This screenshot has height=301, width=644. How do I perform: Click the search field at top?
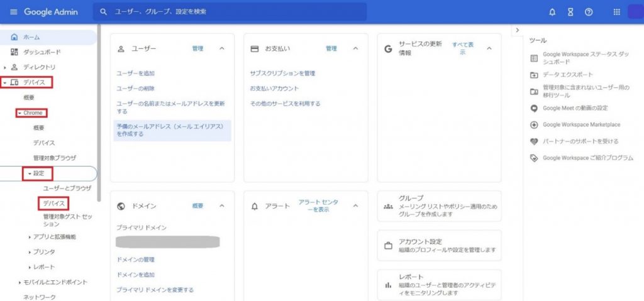click(230, 12)
